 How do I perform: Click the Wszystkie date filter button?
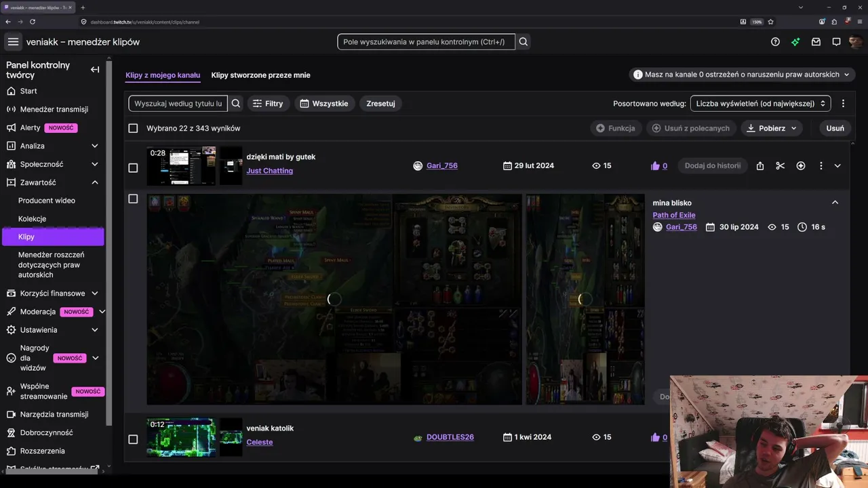click(324, 104)
